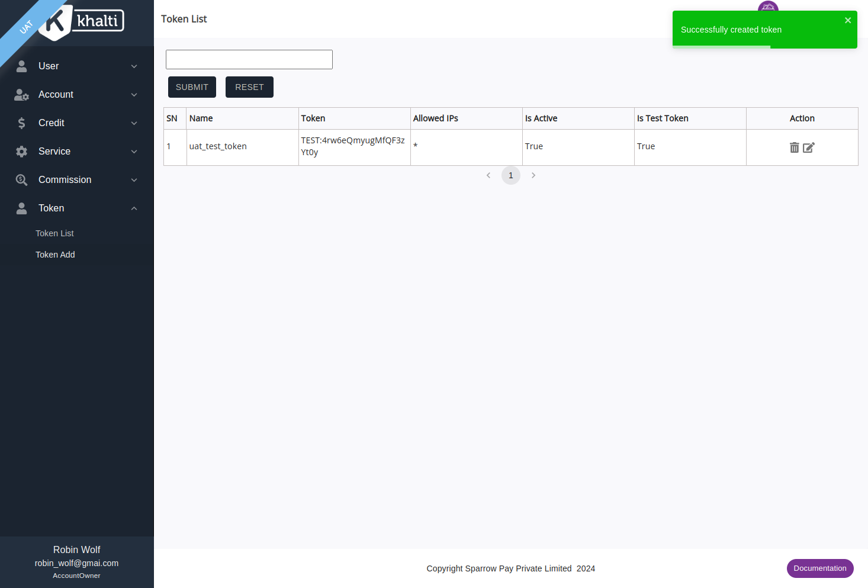Click the Robin Wolf user name
The height and width of the screenshot is (588, 868).
pyautogui.click(x=76, y=550)
